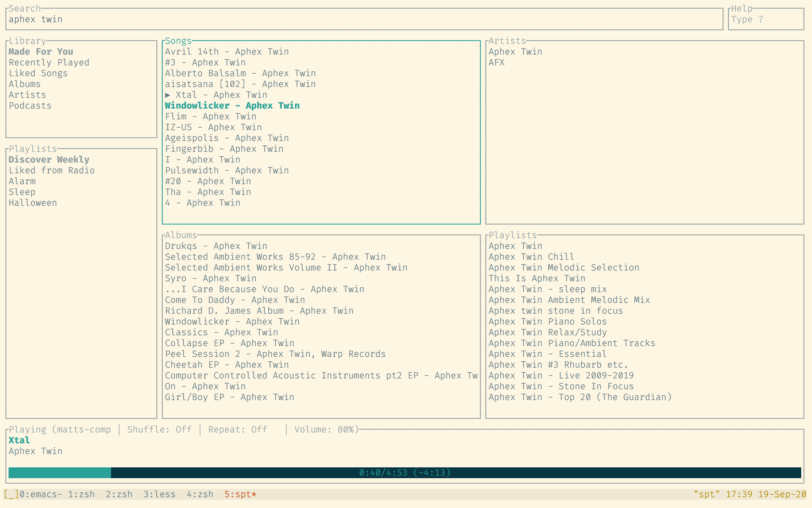The width and height of the screenshot is (812, 508).
Task: Open playlist This Is Aphex Twin
Action: (537, 278)
